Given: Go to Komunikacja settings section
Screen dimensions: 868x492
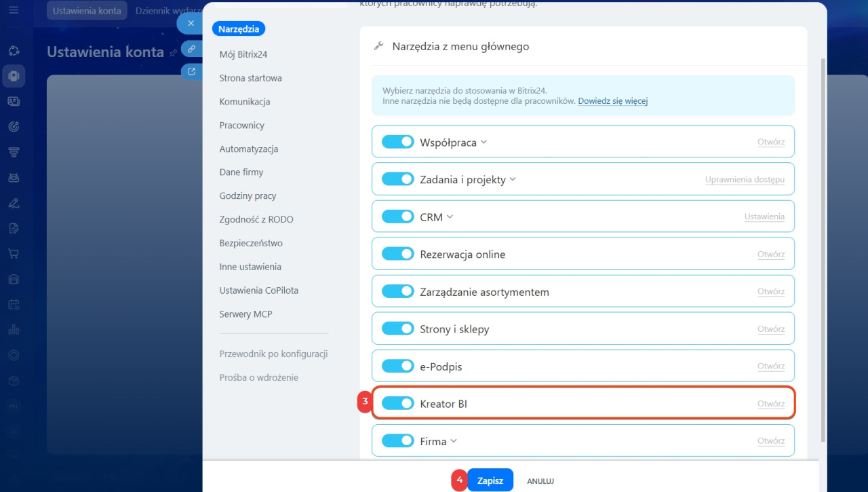Looking at the screenshot, I should point(245,102).
